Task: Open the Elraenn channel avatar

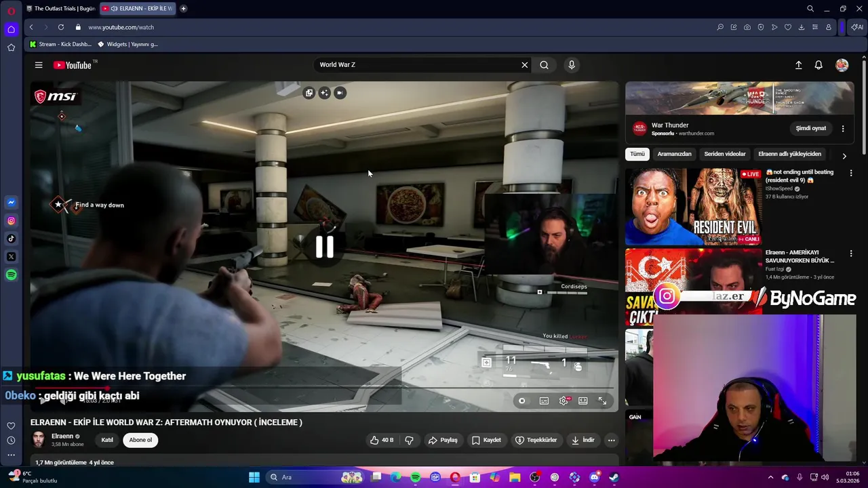Action: [39, 440]
